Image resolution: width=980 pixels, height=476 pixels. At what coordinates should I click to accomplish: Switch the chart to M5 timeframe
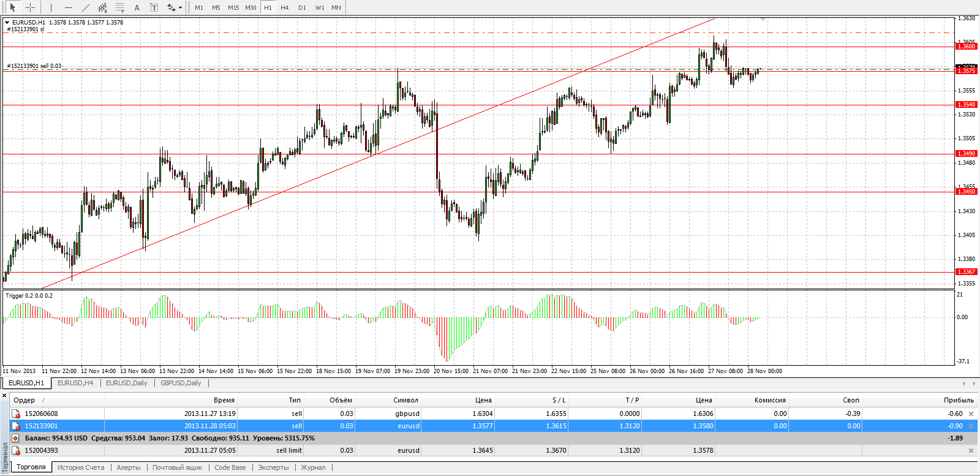coord(216,7)
